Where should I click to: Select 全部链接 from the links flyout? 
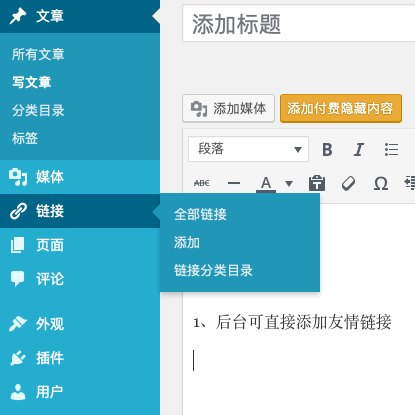[x=200, y=214]
